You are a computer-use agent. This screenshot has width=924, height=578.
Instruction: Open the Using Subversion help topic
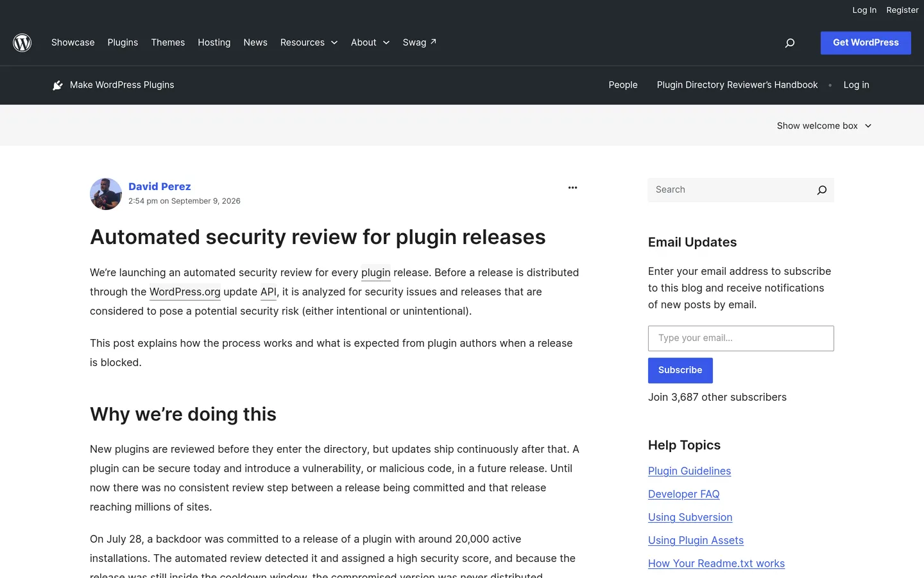[690, 517]
